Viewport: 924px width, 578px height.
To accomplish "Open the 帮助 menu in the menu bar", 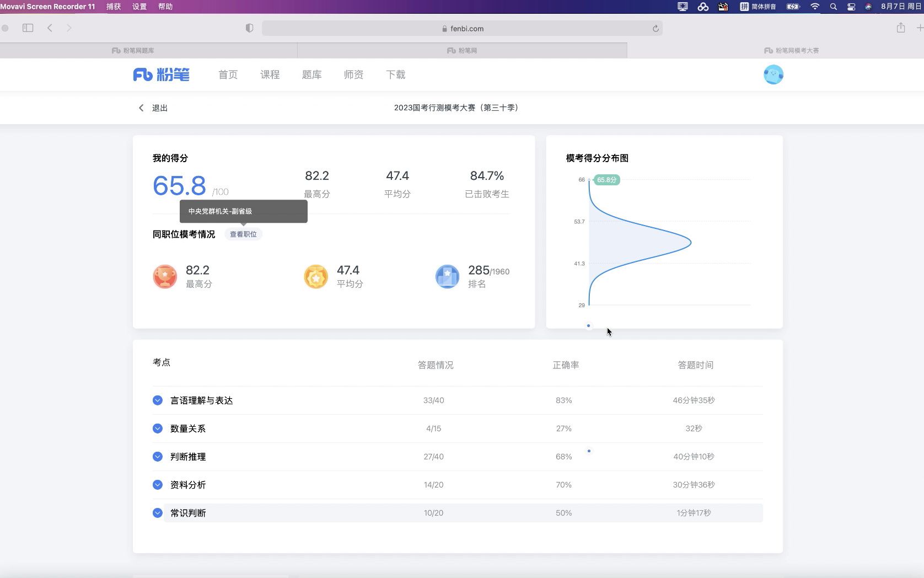I will pyautogui.click(x=165, y=7).
